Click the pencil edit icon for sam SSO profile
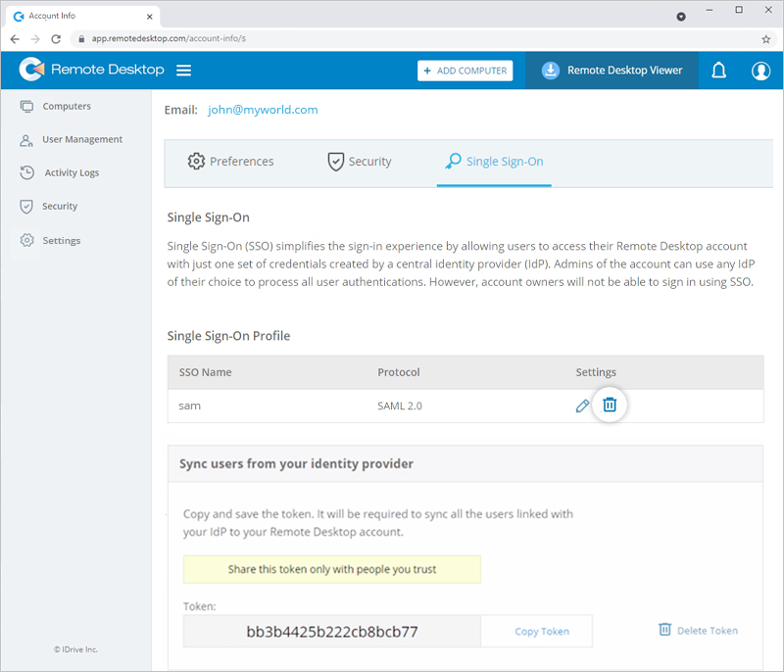Screen dimensions: 784x672 (x=583, y=406)
